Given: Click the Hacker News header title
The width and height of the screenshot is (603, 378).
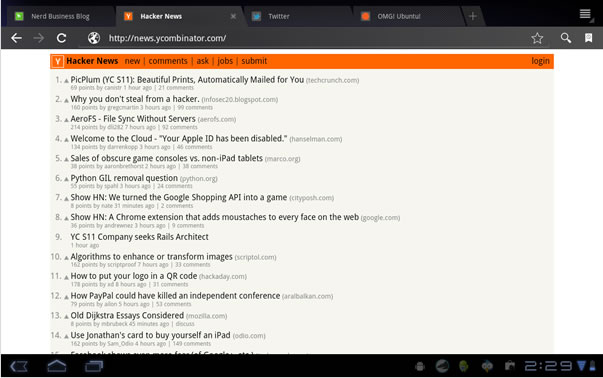Looking at the screenshot, I should pyautogui.click(x=92, y=61).
